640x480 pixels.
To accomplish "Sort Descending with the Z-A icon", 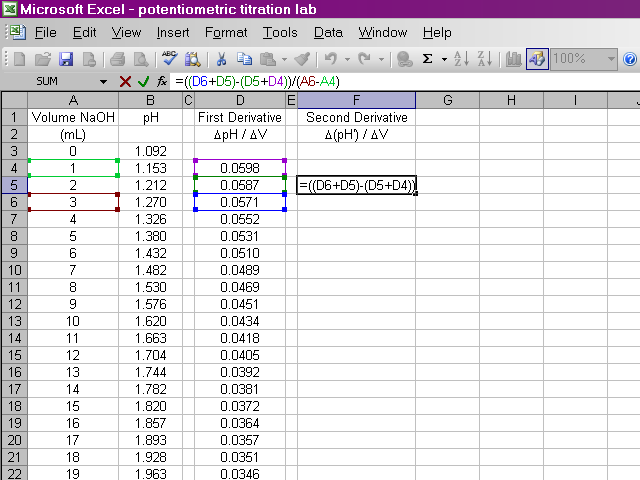I will pyautogui.click(x=485, y=60).
